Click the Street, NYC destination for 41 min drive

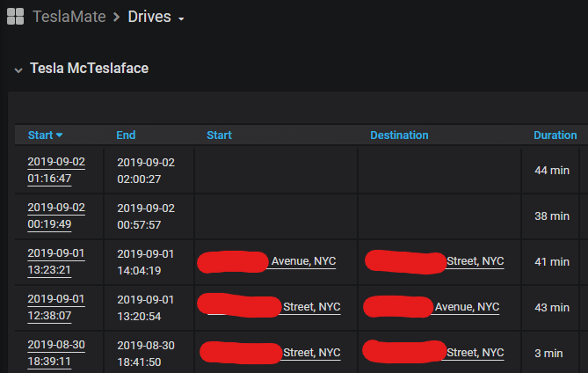coord(475,261)
